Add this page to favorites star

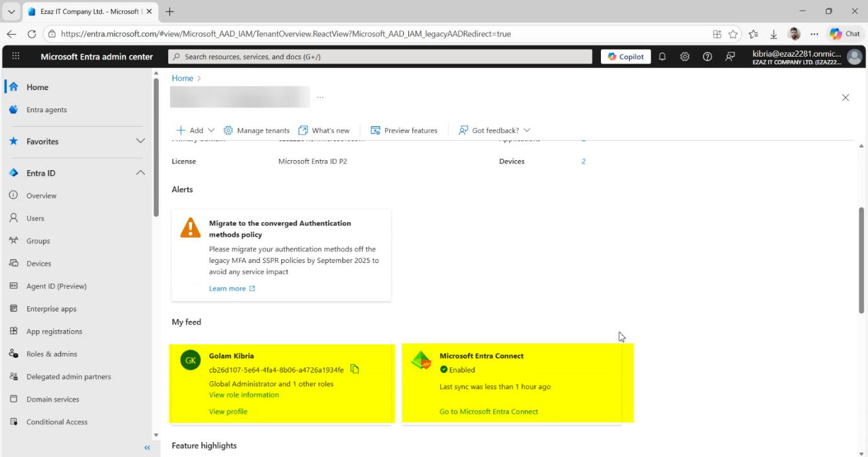[x=733, y=34]
